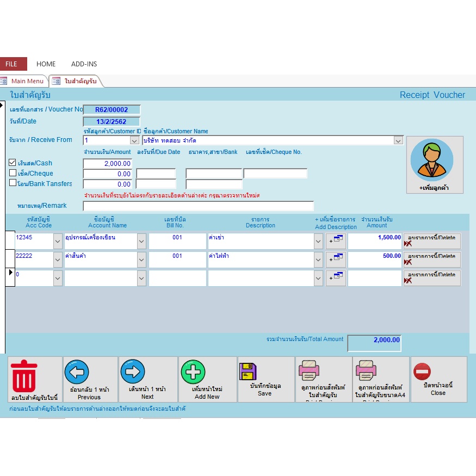The image size is (476, 476).
Task: Open the Customer ID dropdown
Action: point(135,140)
